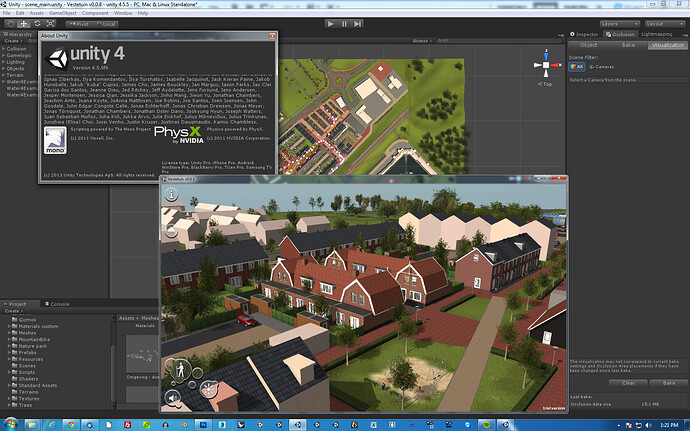Open the Hierarchy Create dropdown

(x=13, y=41)
